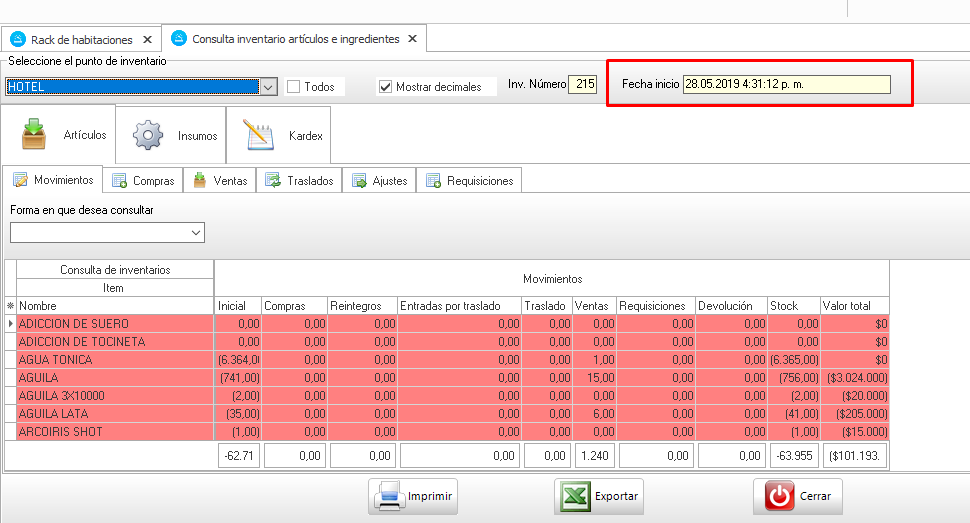The image size is (970, 523).
Task: Switch to the Compras tab
Action: pyautogui.click(x=142, y=181)
